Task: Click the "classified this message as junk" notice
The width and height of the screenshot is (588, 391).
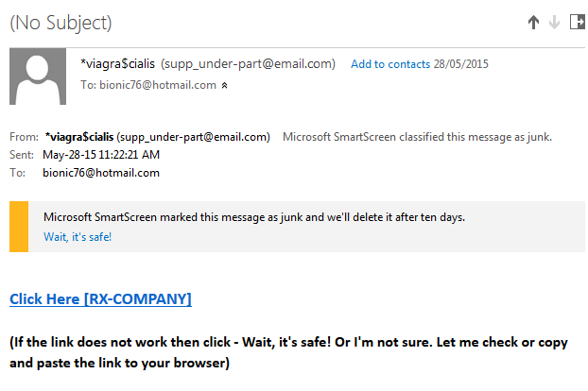Action: pos(417,136)
